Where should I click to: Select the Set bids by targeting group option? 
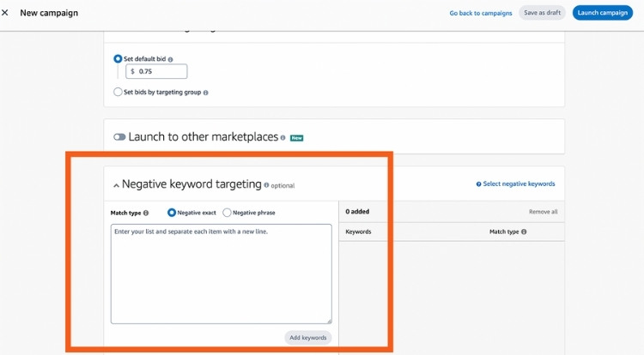tap(118, 92)
